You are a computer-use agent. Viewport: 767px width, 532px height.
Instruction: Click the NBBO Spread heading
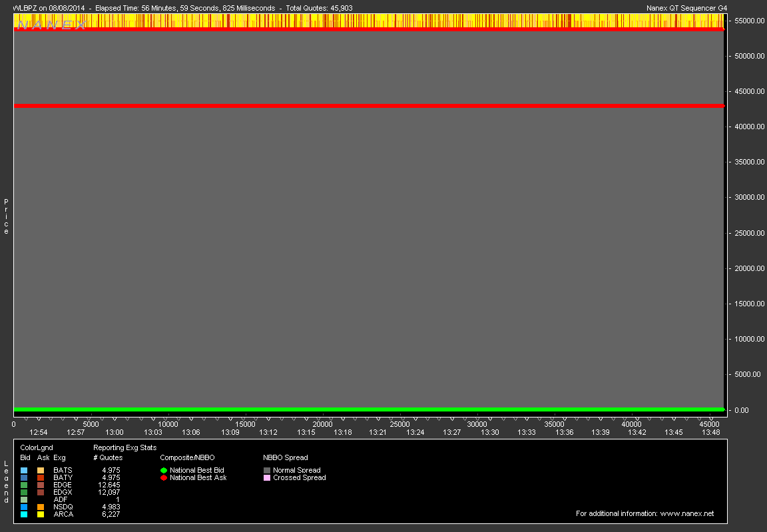coord(285,457)
